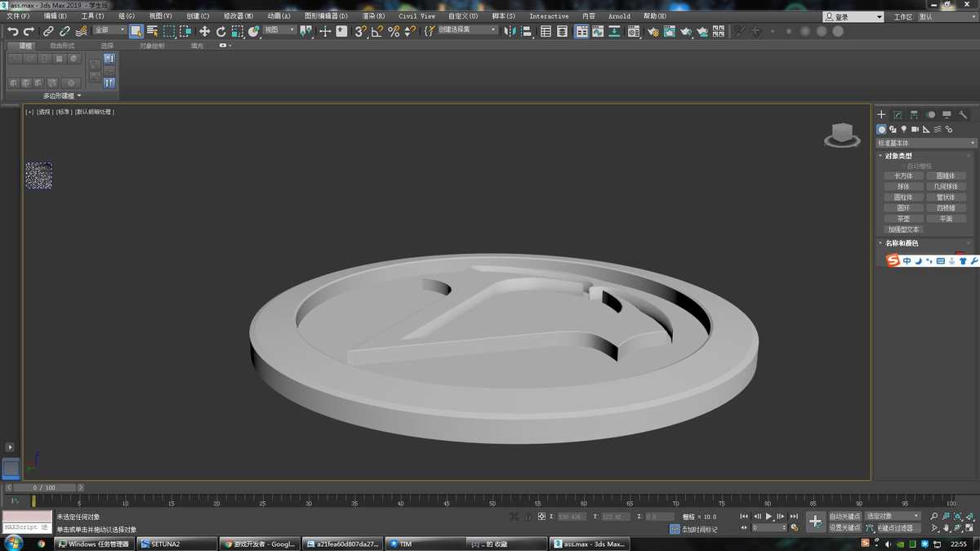Open the Schematic View
Viewport: 980px width, 551px height.
point(613,31)
